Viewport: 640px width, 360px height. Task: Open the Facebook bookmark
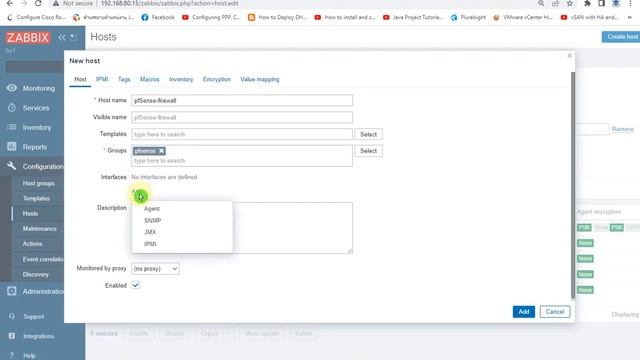158,18
